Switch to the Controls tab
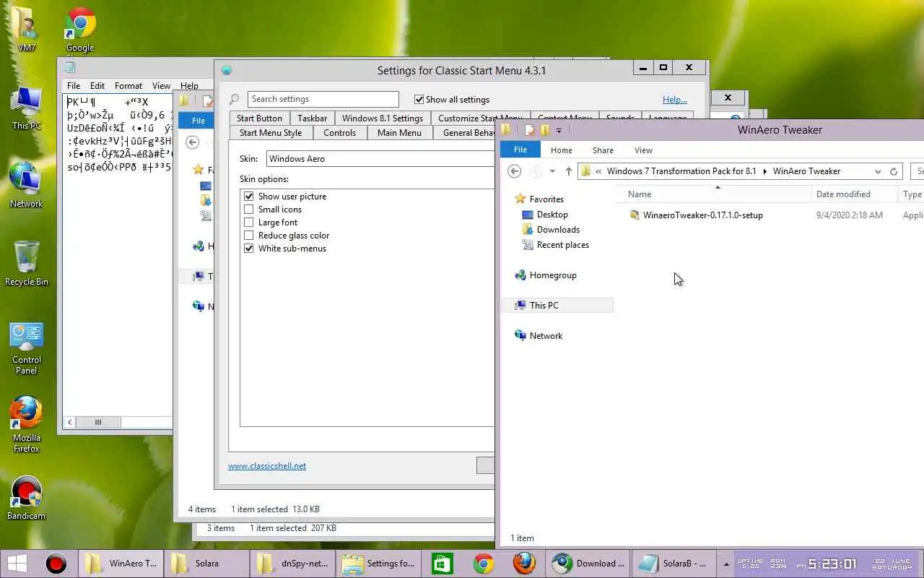 [339, 133]
